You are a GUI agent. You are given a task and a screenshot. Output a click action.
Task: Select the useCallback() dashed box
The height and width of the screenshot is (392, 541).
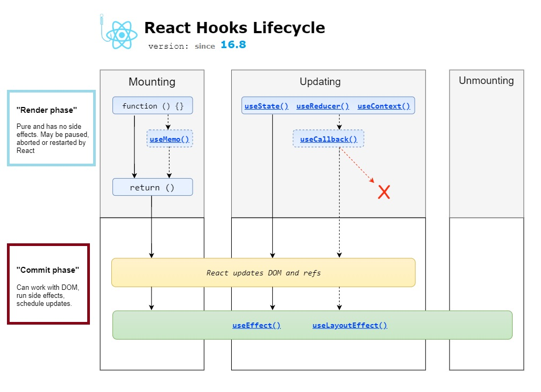[x=328, y=139]
